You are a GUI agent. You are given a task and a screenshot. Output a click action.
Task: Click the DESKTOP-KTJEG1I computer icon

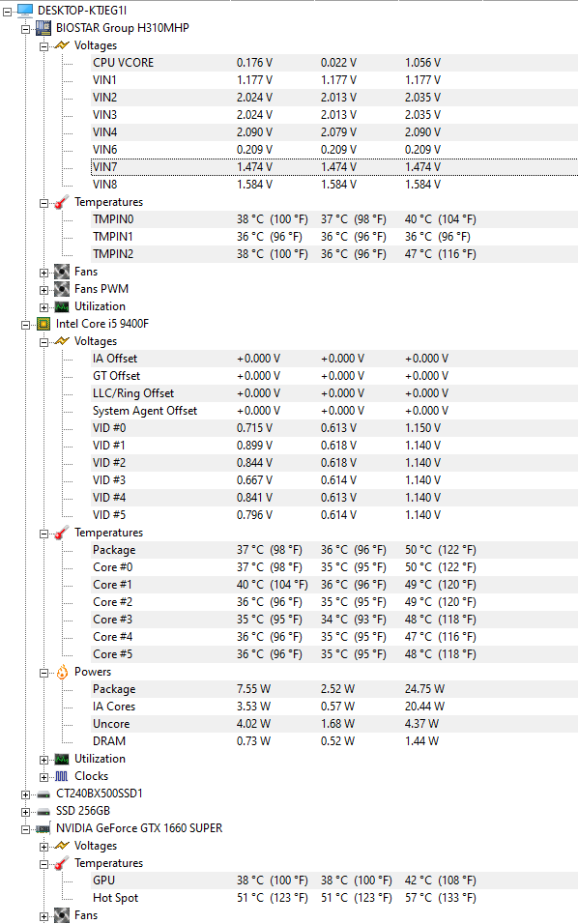[x=25, y=10]
